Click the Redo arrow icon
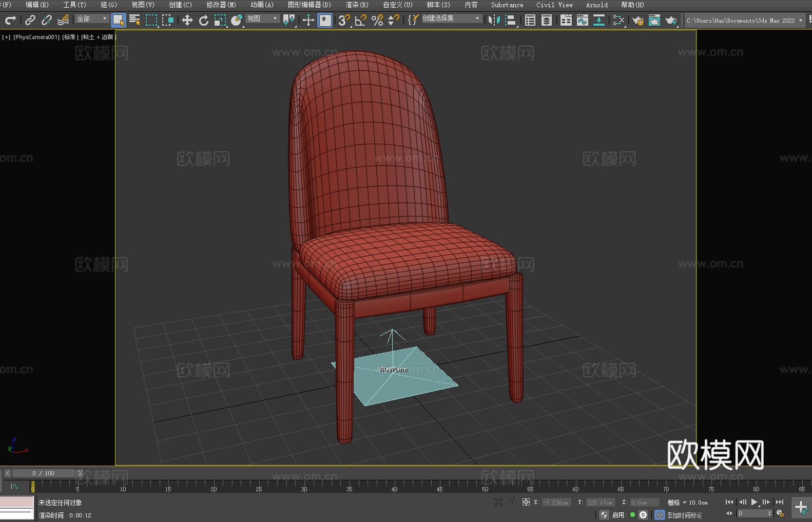The height and width of the screenshot is (522, 812). pyautogui.click(x=10, y=20)
